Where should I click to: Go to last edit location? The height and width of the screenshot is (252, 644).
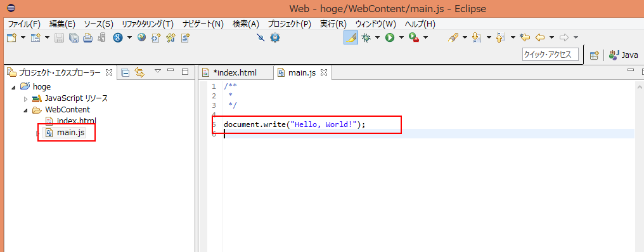coord(524,38)
